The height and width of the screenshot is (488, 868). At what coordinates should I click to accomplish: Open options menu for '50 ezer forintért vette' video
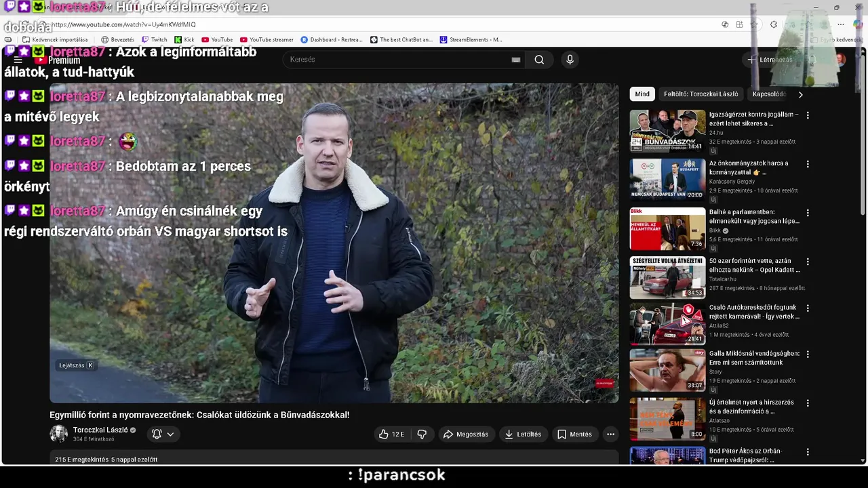(808, 262)
